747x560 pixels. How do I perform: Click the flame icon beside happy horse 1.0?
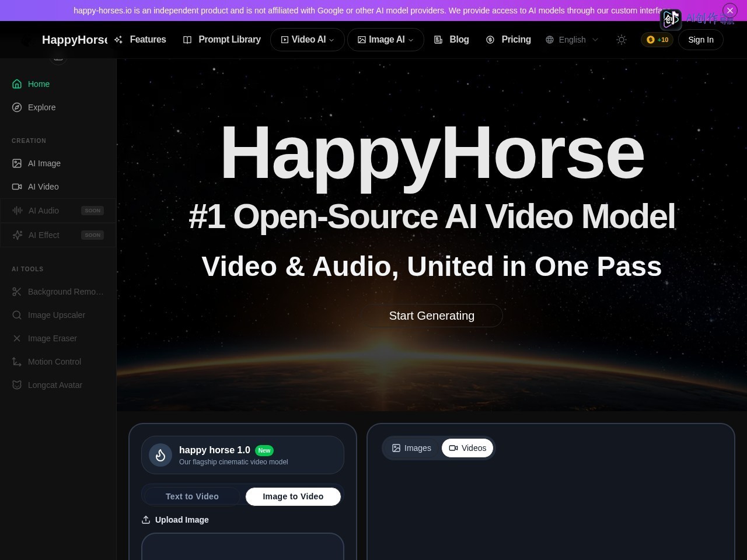point(160,455)
